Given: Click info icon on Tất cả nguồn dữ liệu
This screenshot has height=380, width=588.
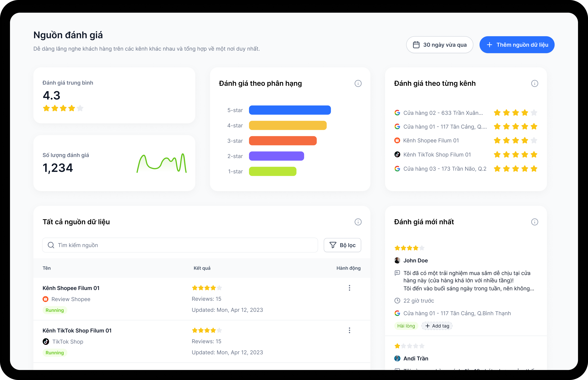Looking at the screenshot, I should [x=358, y=222].
